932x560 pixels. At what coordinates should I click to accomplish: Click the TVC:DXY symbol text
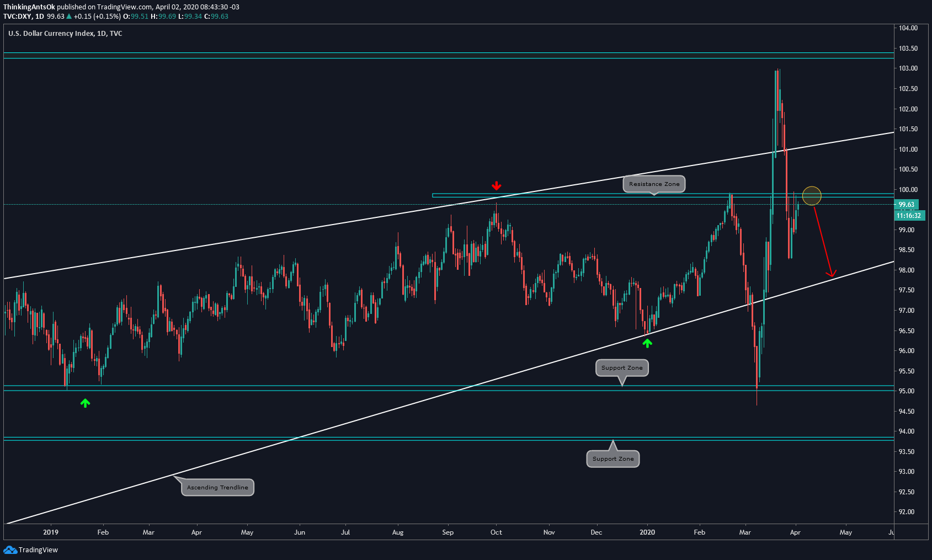[x=18, y=17]
